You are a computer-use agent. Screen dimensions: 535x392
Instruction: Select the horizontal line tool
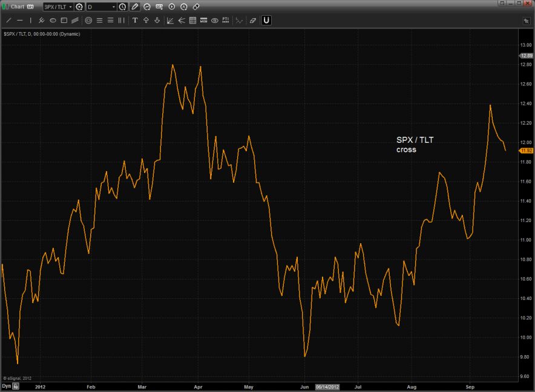coord(20,20)
